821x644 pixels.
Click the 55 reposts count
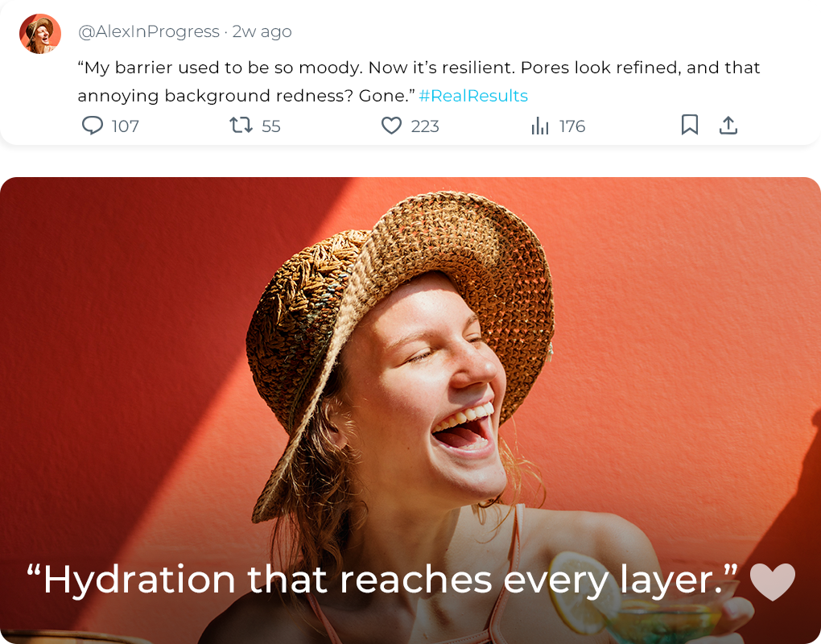(271, 126)
